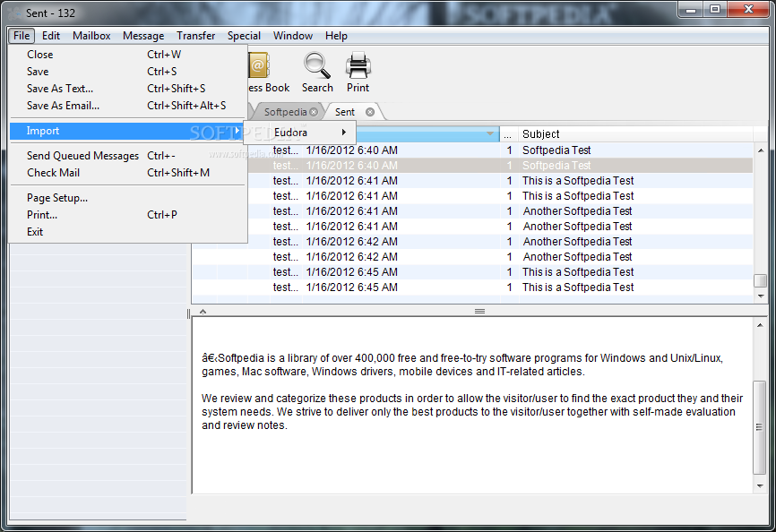Minimize the Sent - 132 window
Screen dimensions: 776x532
click(x=692, y=9)
